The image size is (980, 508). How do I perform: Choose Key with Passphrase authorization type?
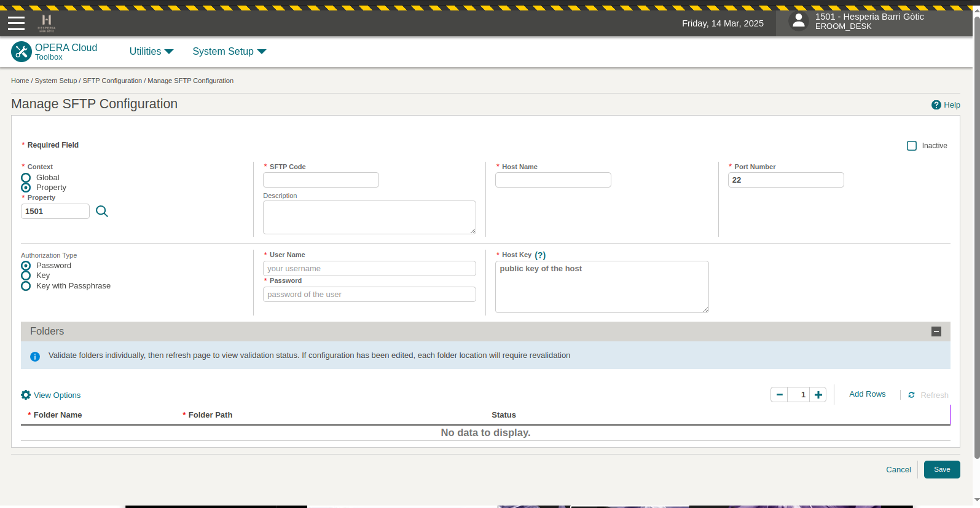[x=26, y=286]
